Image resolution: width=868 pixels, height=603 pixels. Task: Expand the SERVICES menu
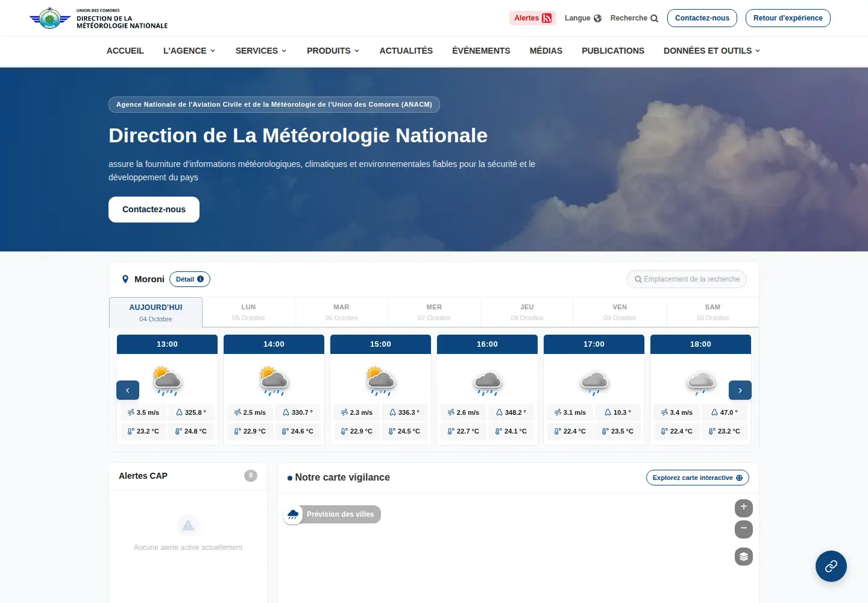pos(261,51)
